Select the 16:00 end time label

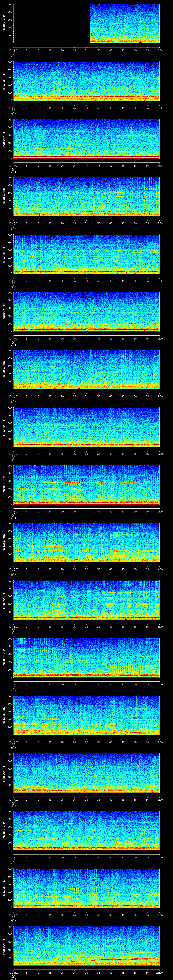click(x=159, y=684)
